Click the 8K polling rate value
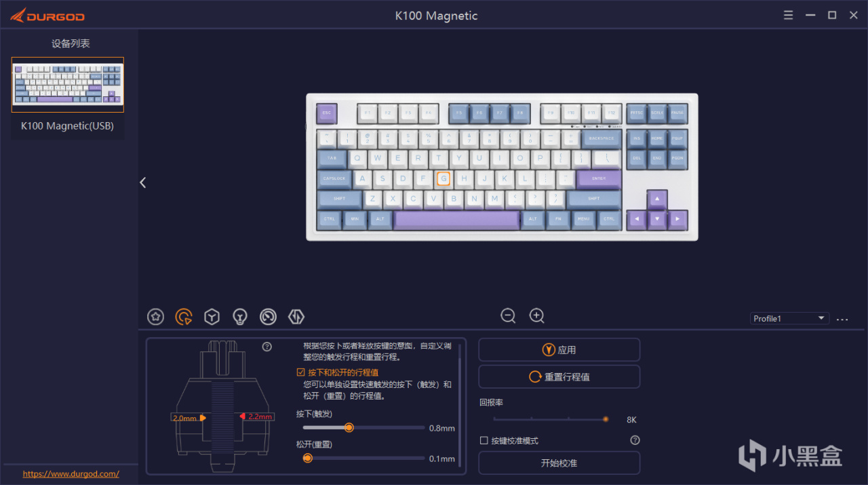The width and height of the screenshot is (868, 485). [x=631, y=420]
